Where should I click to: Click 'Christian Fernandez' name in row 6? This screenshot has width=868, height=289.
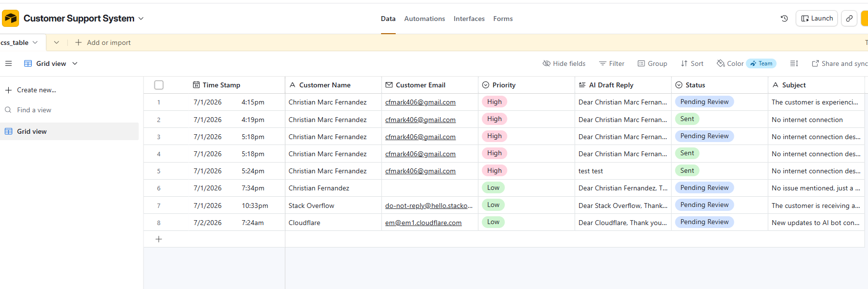319,188
